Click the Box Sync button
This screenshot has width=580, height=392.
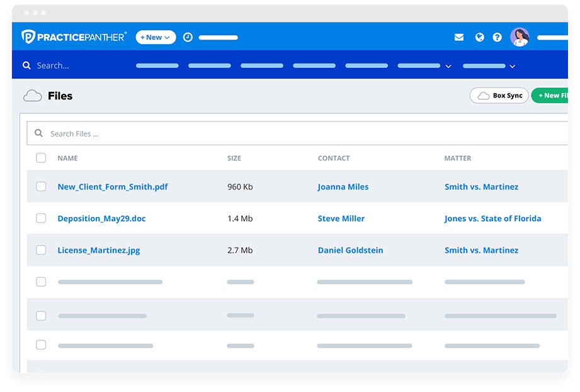click(499, 95)
